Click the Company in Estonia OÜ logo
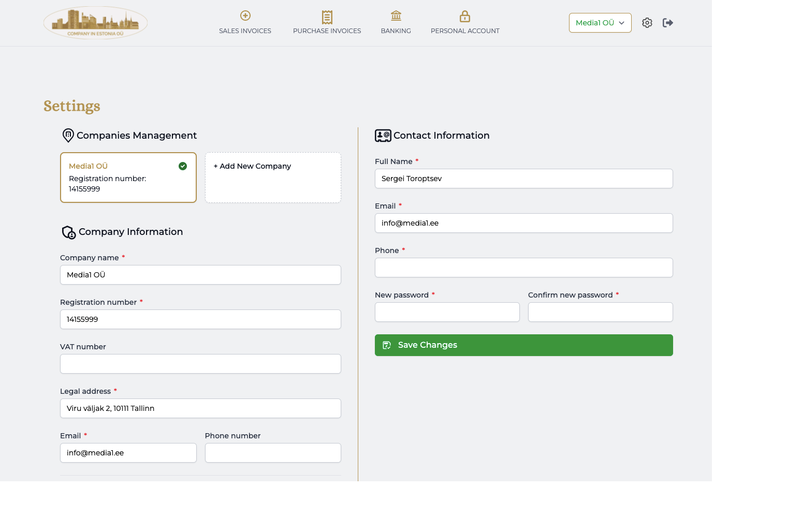 point(95,22)
